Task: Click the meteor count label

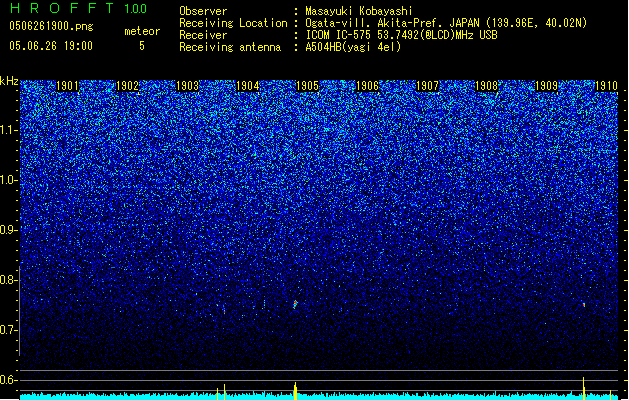Action: click(x=142, y=31)
